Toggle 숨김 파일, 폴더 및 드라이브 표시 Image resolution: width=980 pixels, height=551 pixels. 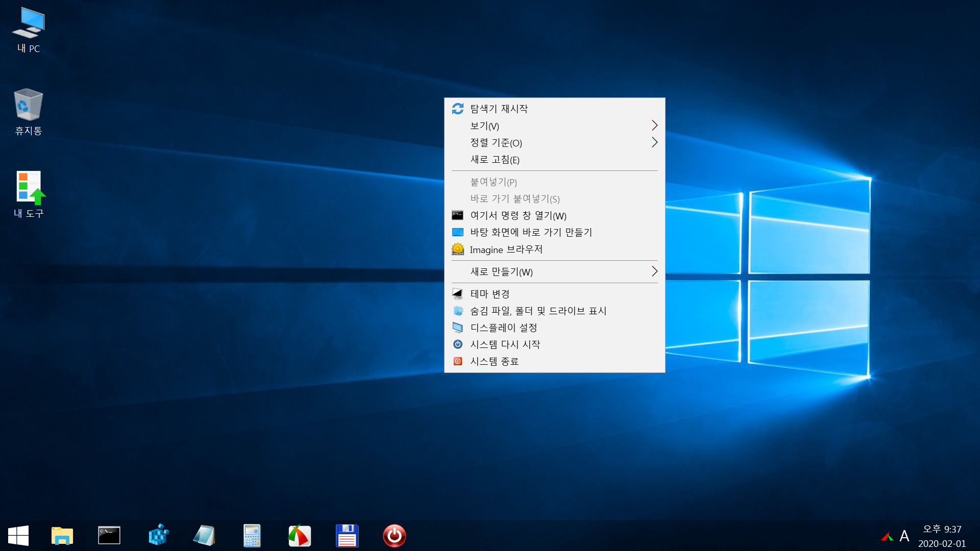[x=555, y=311]
